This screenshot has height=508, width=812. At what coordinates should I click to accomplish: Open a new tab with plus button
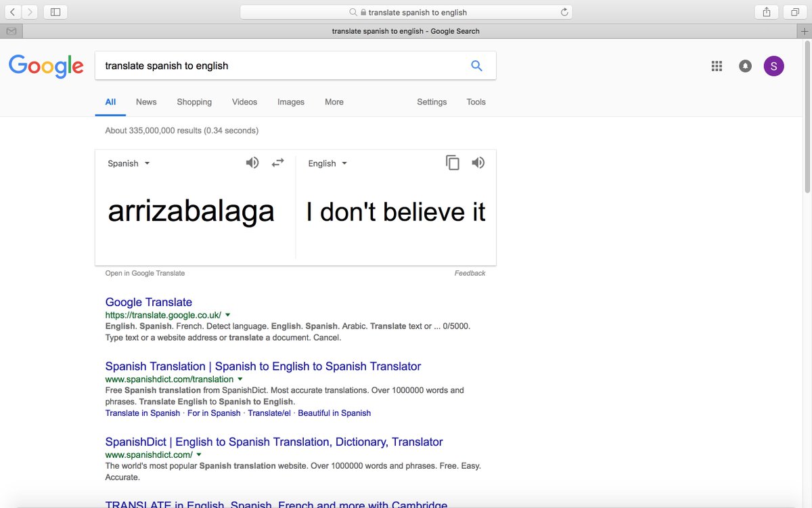(805, 31)
